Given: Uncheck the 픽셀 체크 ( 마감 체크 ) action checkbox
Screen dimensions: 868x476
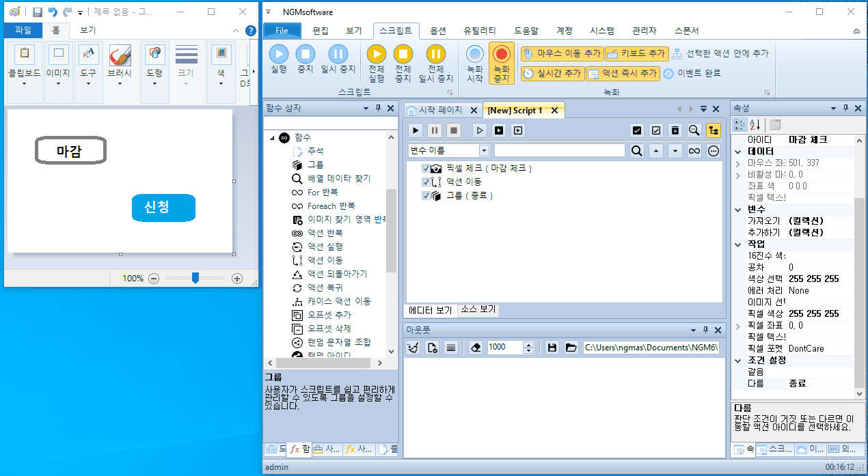Looking at the screenshot, I should pos(426,168).
